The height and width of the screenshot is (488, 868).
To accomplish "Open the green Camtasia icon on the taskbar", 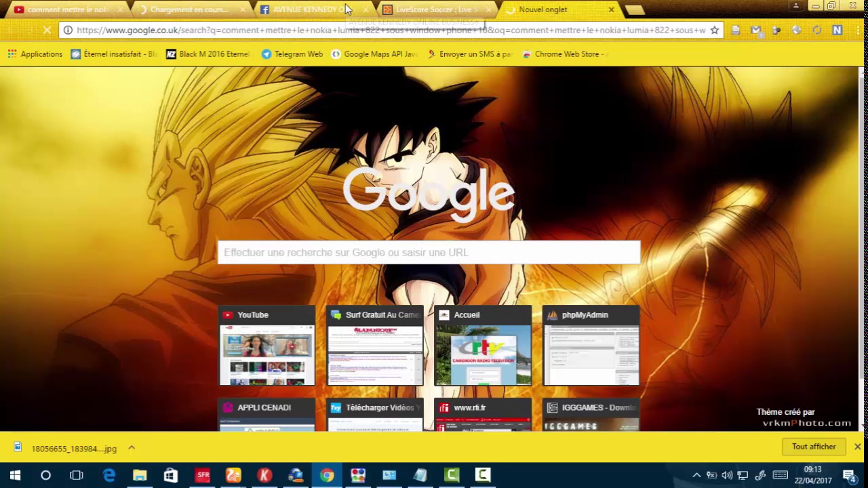I will (x=452, y=475).
